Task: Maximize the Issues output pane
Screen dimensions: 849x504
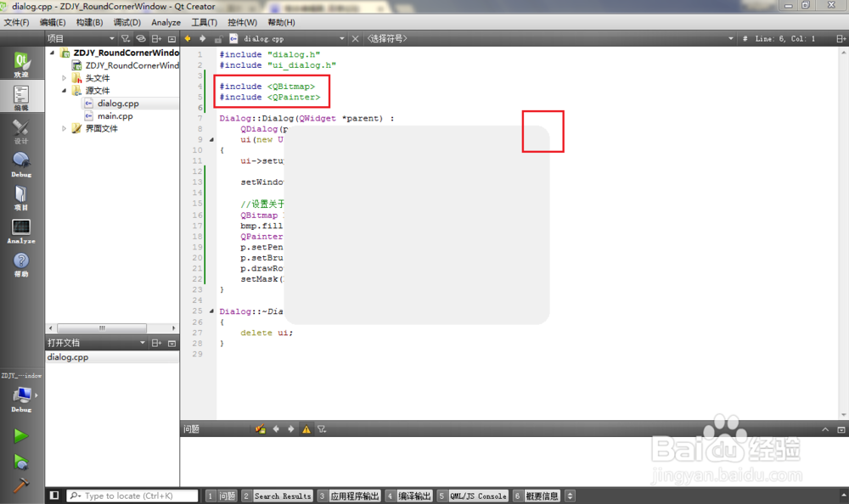Action: 825,429
